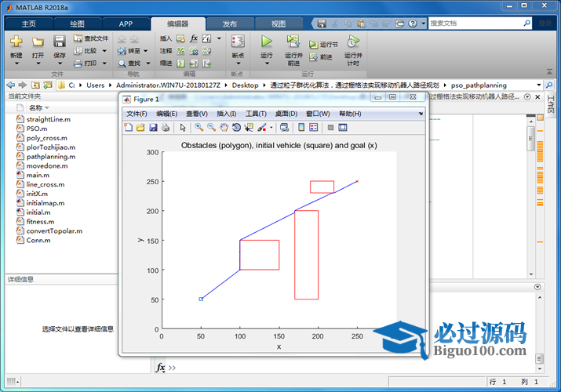This screenshot has height=392, width=561.
Task: Click the smart indent icon
Action: (181, 64)
